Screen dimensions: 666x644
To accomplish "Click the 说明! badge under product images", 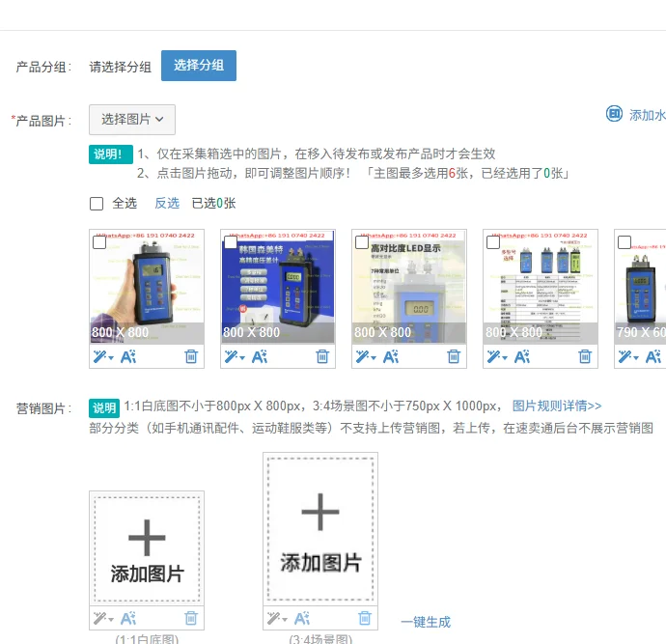I will click(110, 154).
